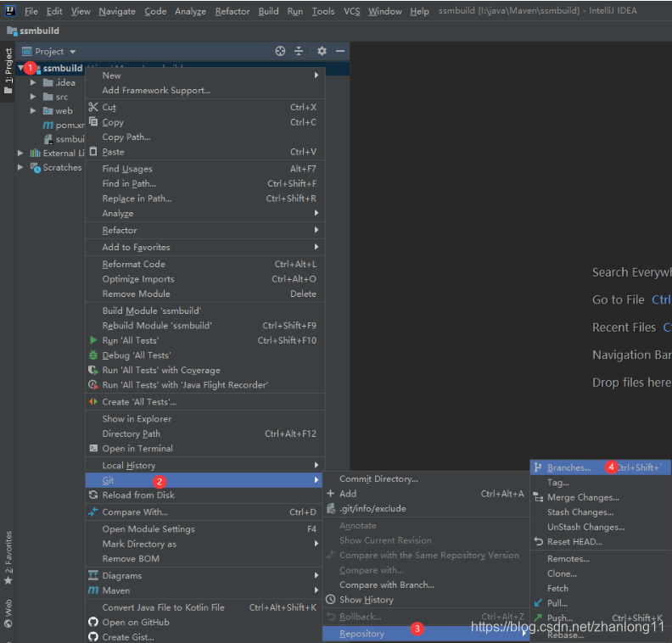Click the coverage shield icon
672x643 pixels.
pos(93,370)
